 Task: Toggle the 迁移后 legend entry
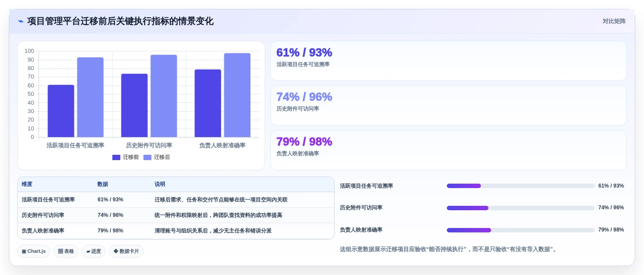[156, 157]
